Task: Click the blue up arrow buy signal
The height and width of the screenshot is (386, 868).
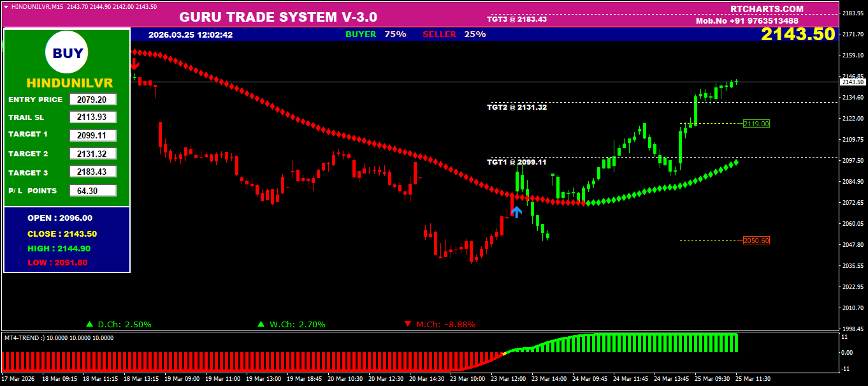Action: click(x=516, y=212)
